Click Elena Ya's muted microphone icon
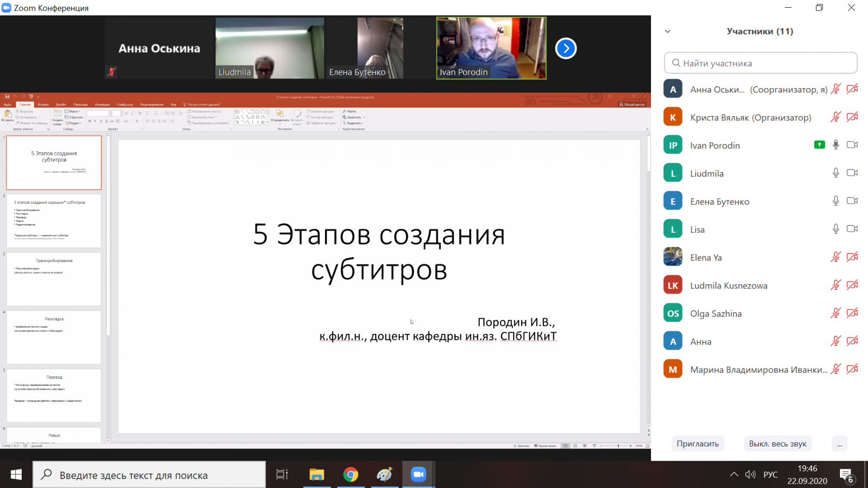Image resolution: width=868 pixels, height=488 pixels. (x=836, y=257)
